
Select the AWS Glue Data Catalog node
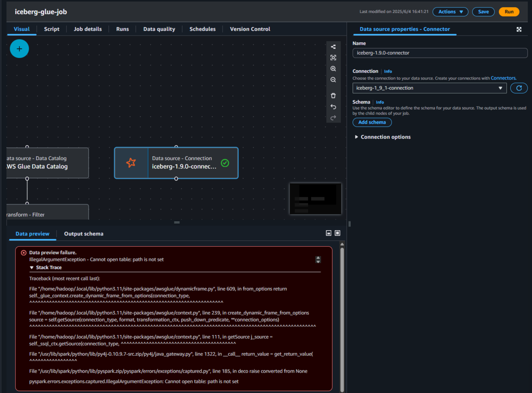pos(48,163)
